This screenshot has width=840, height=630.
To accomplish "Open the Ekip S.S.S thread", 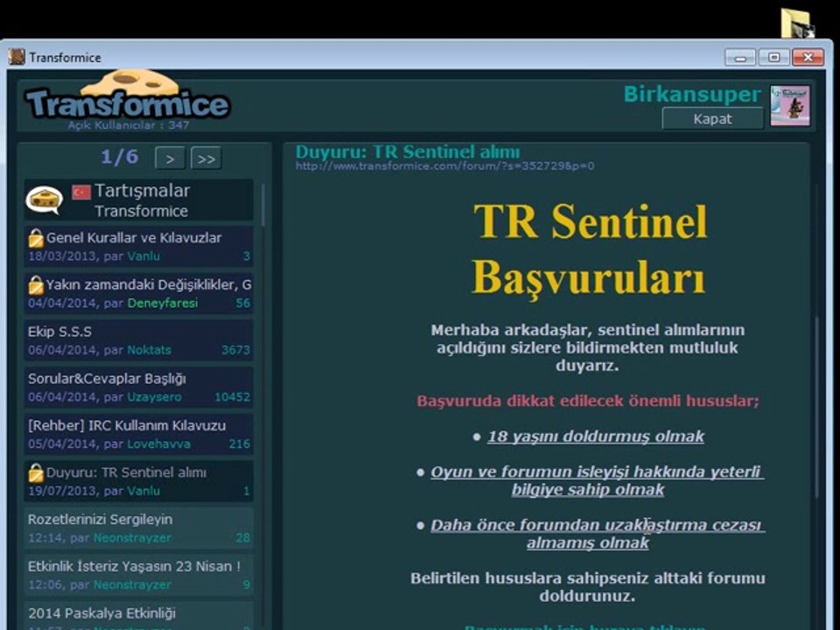I will tap(139, 340).
